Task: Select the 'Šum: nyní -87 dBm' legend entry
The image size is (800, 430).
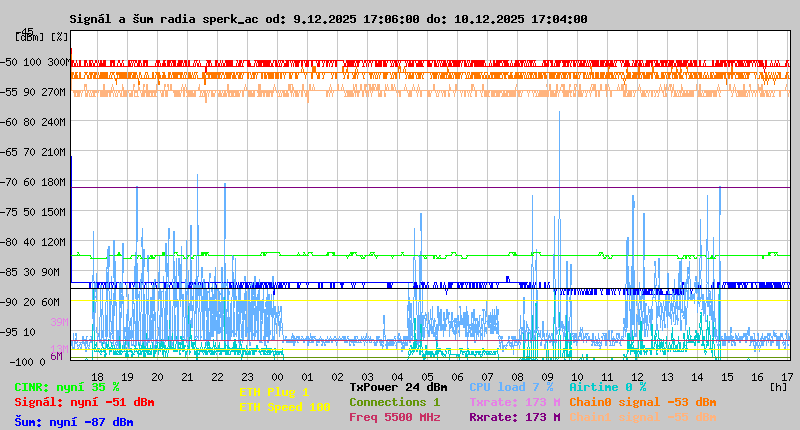Action: pyautogui.click(x=74, y=422)
